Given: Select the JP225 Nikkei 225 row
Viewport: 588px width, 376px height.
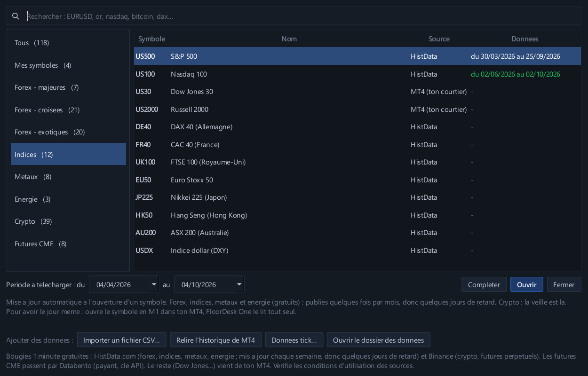Looking at the screenshot, I should pyautogui.click(x=358, y=197).
